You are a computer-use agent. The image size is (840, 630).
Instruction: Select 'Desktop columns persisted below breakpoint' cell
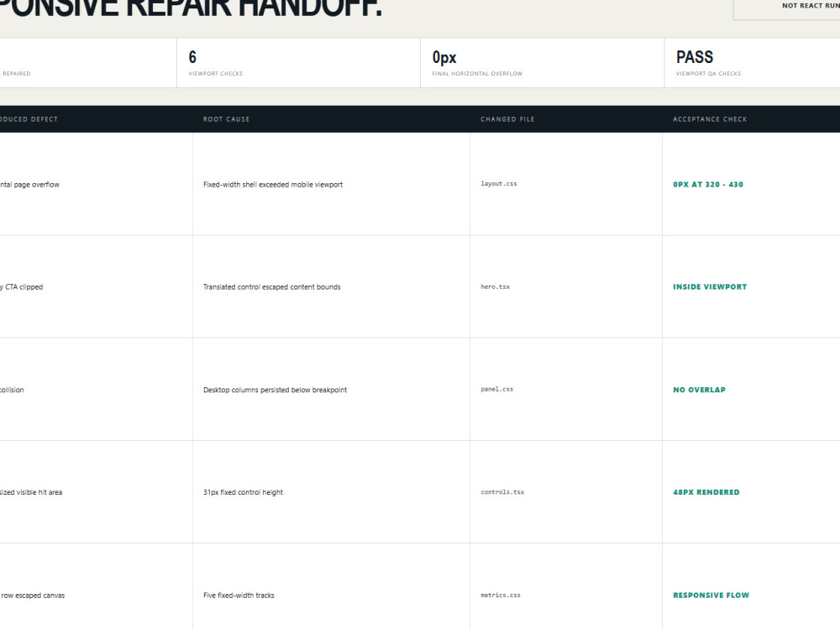331,390
